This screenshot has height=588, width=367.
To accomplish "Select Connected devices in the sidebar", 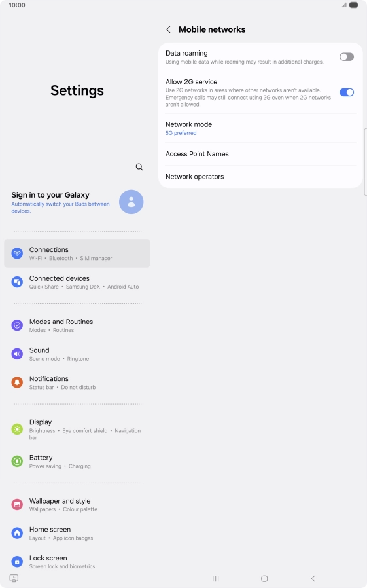I will pos(77,282).
